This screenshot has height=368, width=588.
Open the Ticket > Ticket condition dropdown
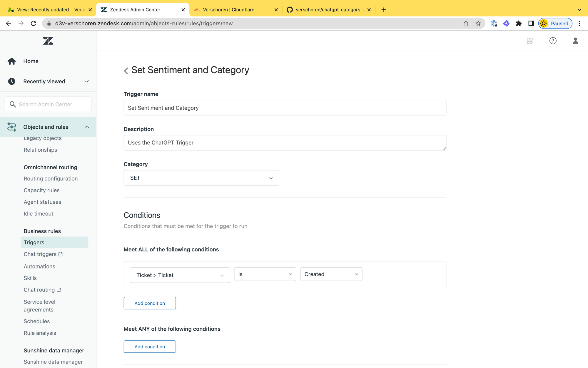[180, 275]
